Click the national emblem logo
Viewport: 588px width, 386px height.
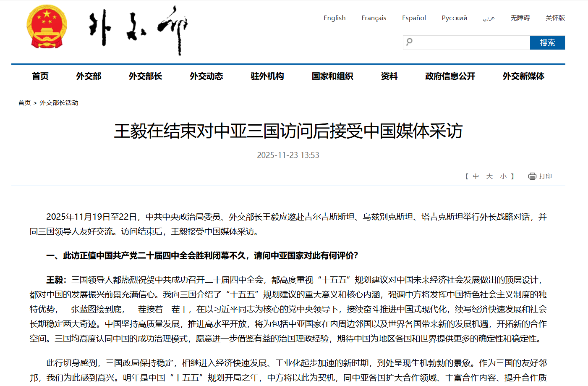point(47,26)
